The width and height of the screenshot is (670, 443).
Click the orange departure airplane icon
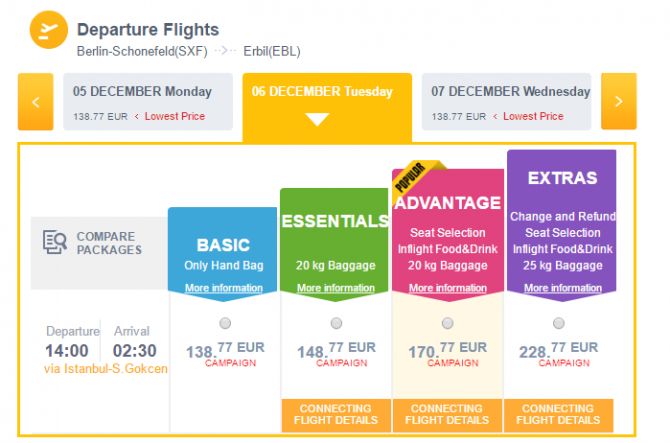click(48, 30)
